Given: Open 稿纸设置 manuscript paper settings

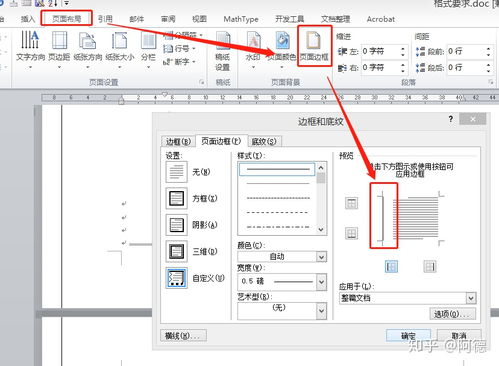Looking at the screenshot, I should 222,51.
